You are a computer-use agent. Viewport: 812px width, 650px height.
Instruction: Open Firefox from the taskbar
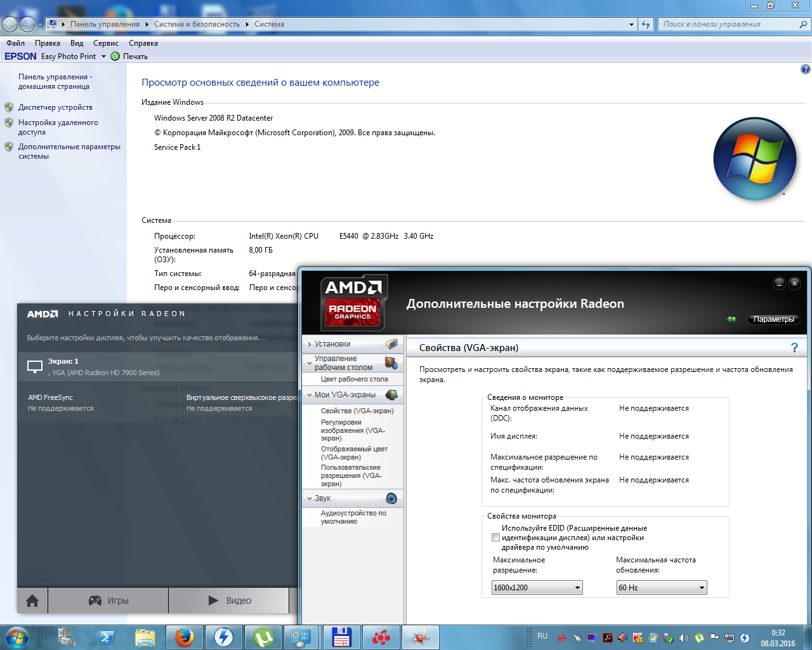coord(184,637)
